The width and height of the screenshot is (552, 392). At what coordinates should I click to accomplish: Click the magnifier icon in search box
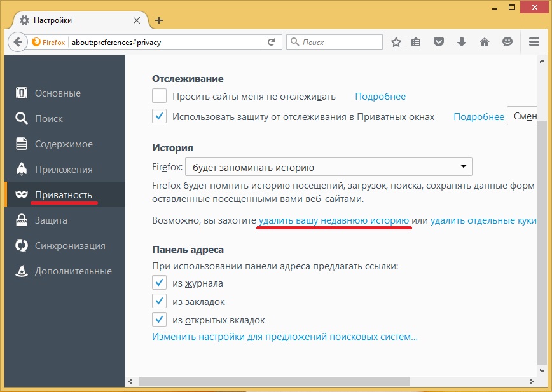[294, 42]
